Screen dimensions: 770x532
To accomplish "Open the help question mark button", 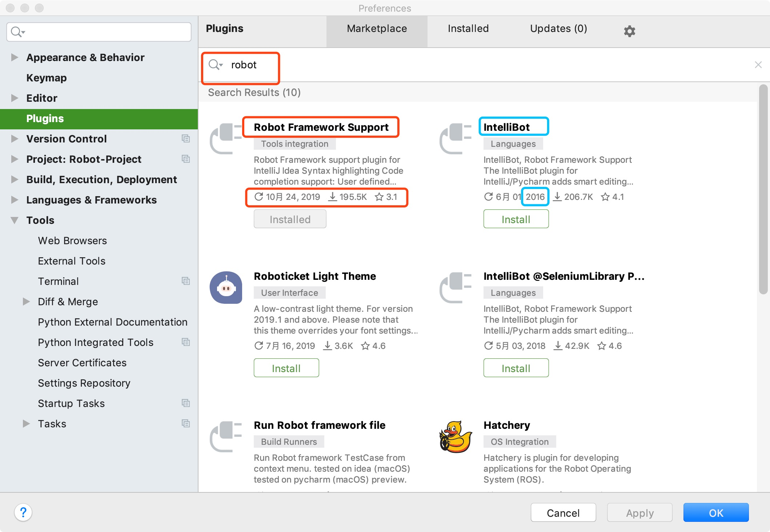I will point(23,512).
